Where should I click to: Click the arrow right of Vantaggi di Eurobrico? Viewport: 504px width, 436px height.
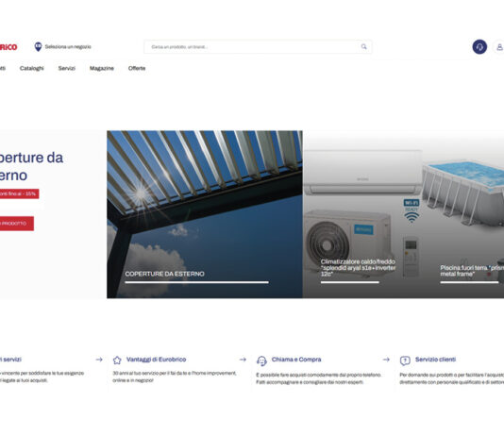coord(243,360)
